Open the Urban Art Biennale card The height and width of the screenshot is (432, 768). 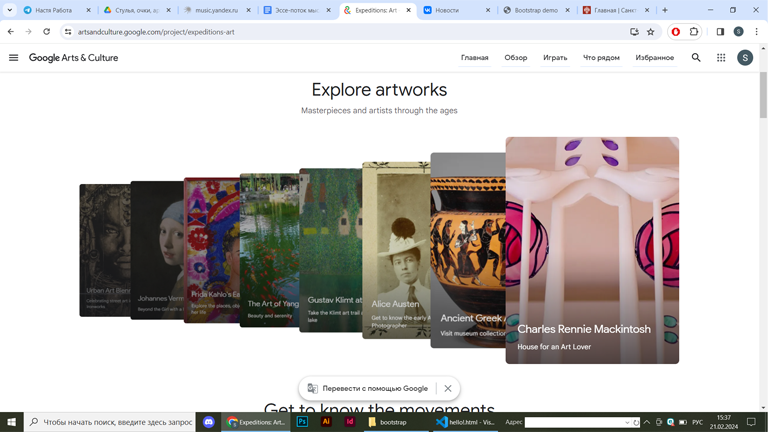pos(105,250)
